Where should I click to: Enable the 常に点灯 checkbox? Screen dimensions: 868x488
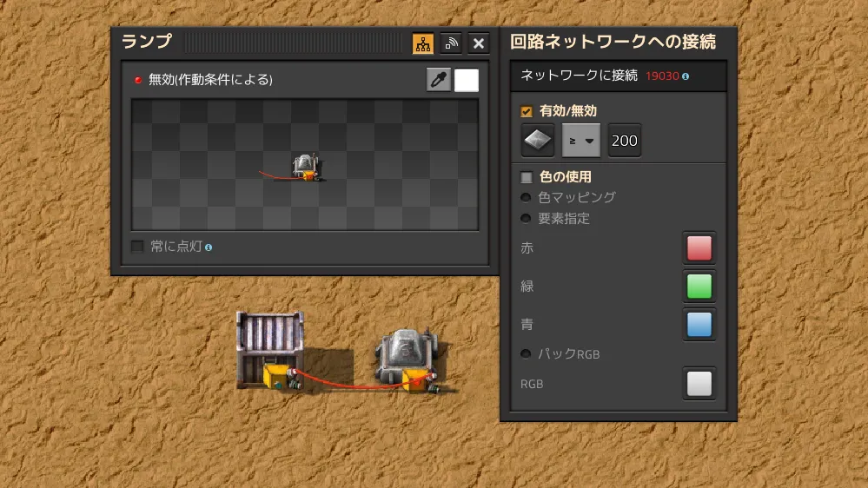tap(137, 247)
